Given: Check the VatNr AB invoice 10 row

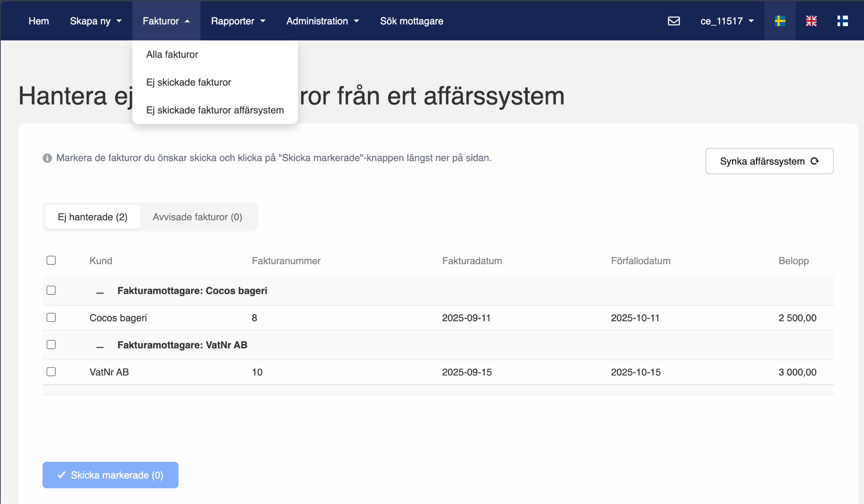Looking at the screenshot, I should click(51, 372).
